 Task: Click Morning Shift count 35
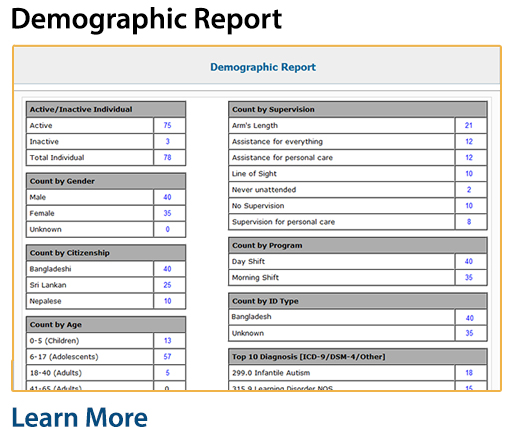[x=469, y=277]
